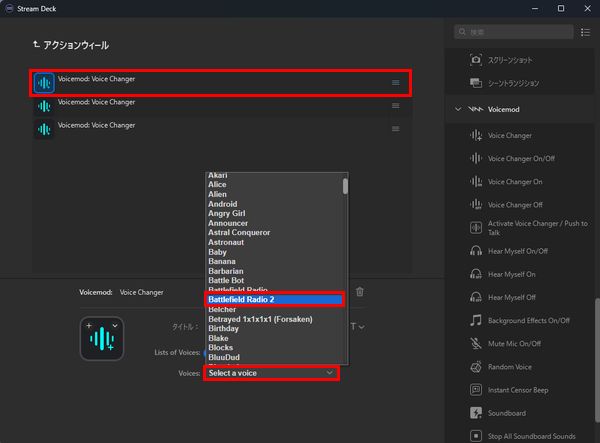Select the Hear Myself On/Off action

(517, 251)
